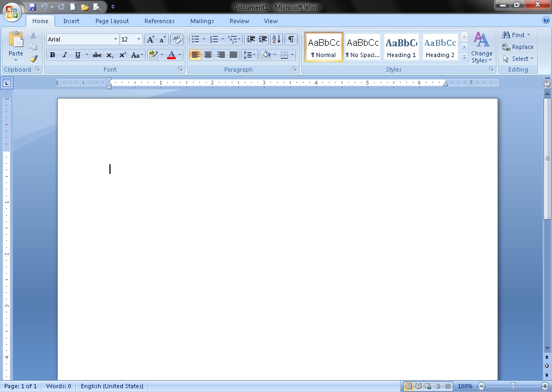The image size is (552, 392).
Task: Toggle the Show/Hide paragraph marks icon
Action: [291, 39]
